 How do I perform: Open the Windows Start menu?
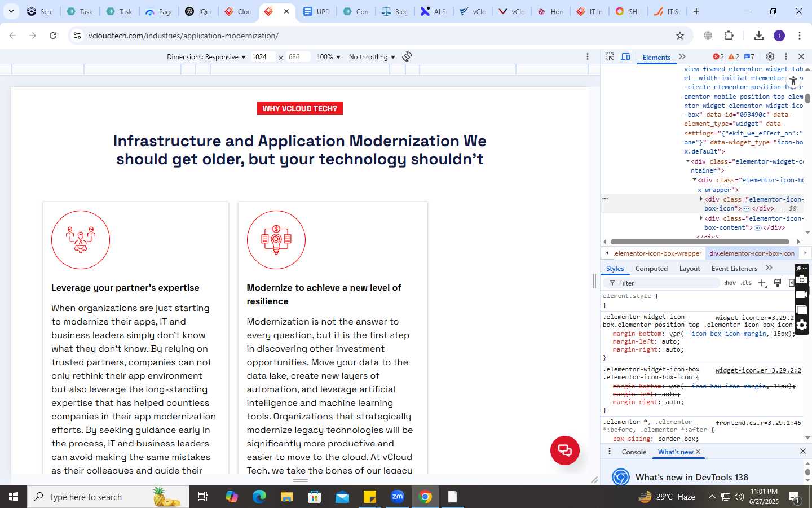coord(14,497)
